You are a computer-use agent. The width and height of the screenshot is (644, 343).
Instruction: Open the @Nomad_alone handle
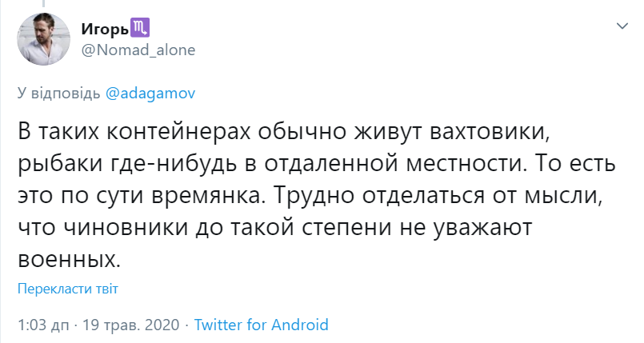pos(138,50)
